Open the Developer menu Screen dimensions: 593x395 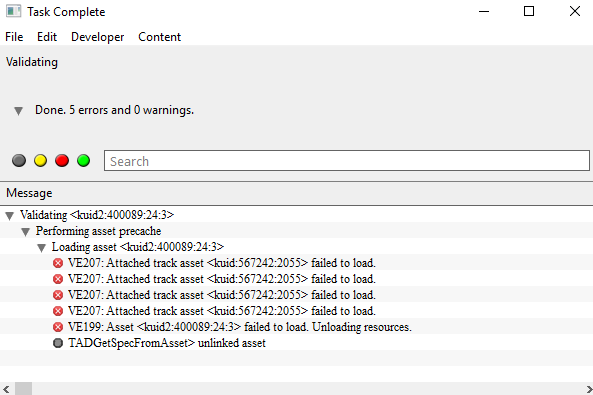click(x=98, y=37)
